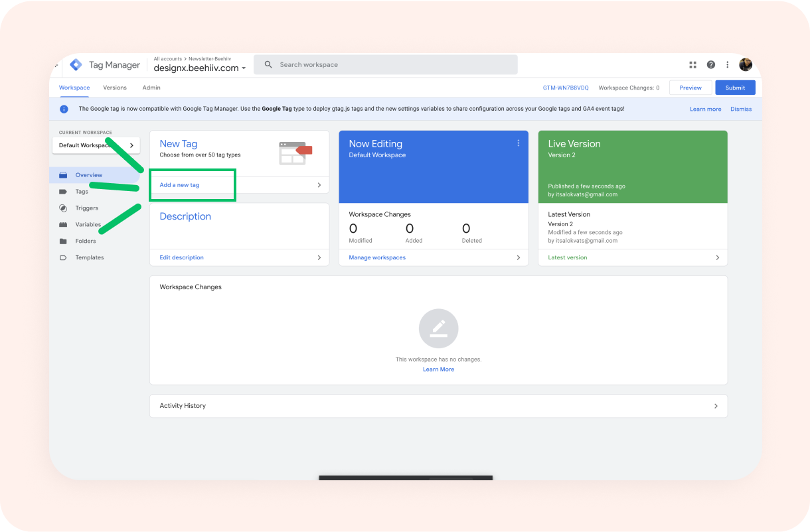Select Tags in the sidebar
Viewport: 810px width, 532px height.
coord(82,192)
